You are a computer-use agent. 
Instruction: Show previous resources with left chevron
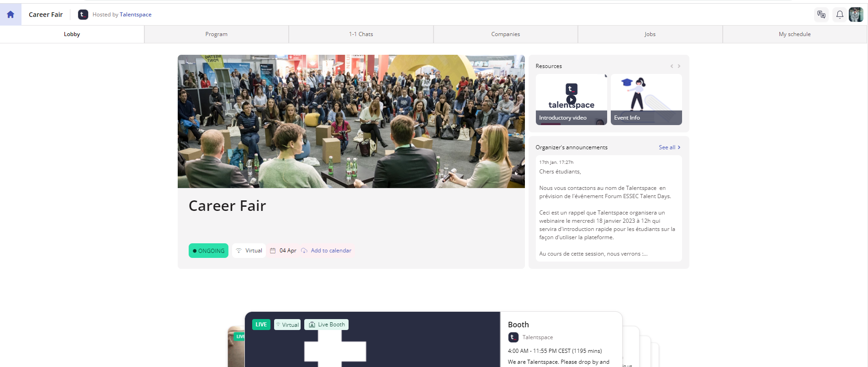(x=672, y=66)
